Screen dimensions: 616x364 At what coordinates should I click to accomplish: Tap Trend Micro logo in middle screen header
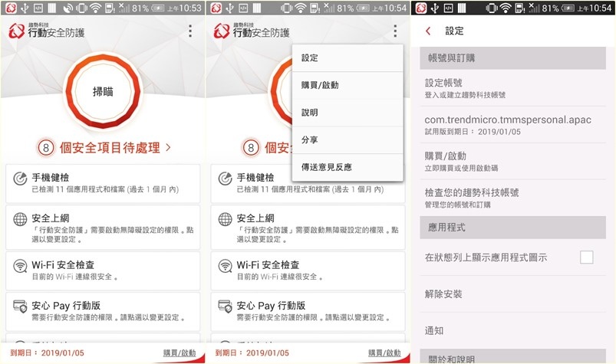[x=222, y=31]
